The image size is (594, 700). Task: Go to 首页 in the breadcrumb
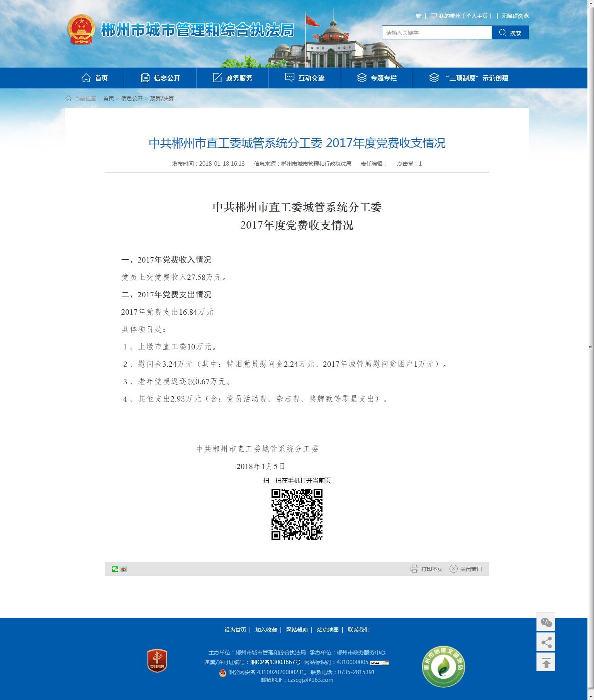[109, 98]
